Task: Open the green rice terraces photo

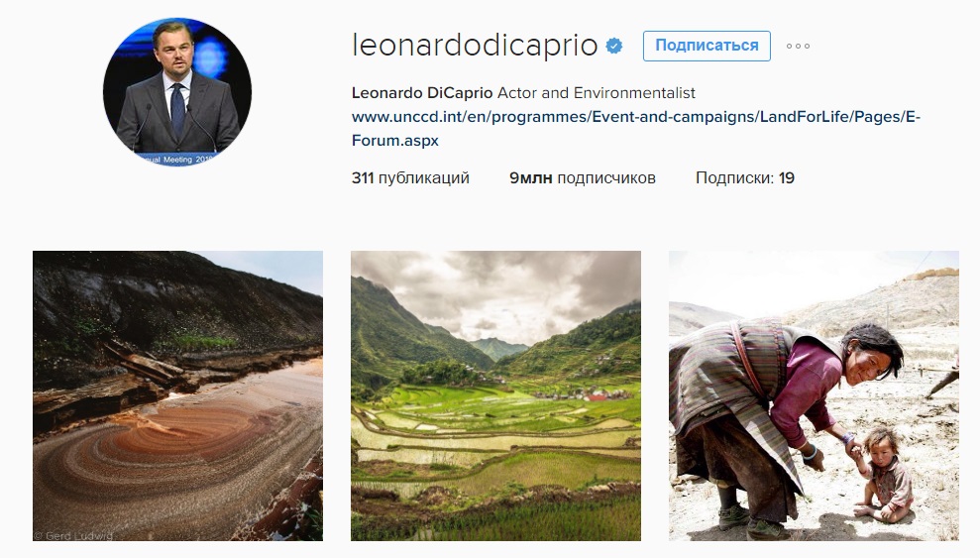Action: (x=495, y=396)
